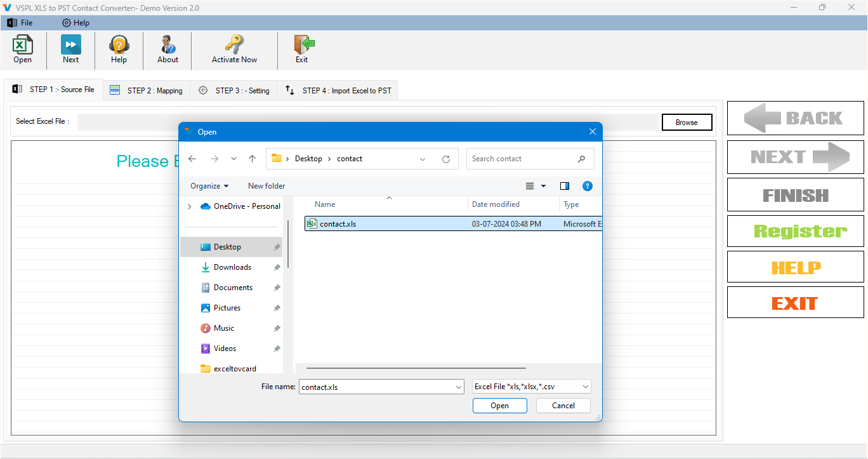
Task: Switch to STEP 3 Setting tab
Action: click(x=234, y=91)
